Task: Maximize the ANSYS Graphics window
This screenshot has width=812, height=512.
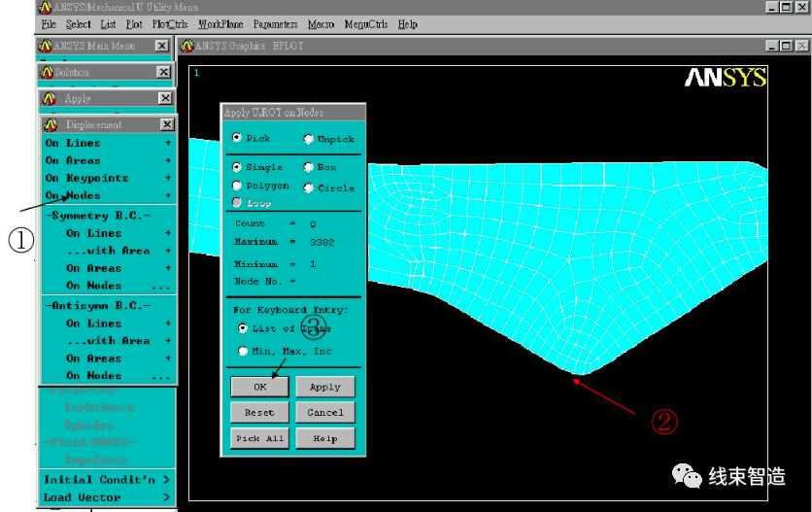Action: pyautogui.click(x=786, y=46)
